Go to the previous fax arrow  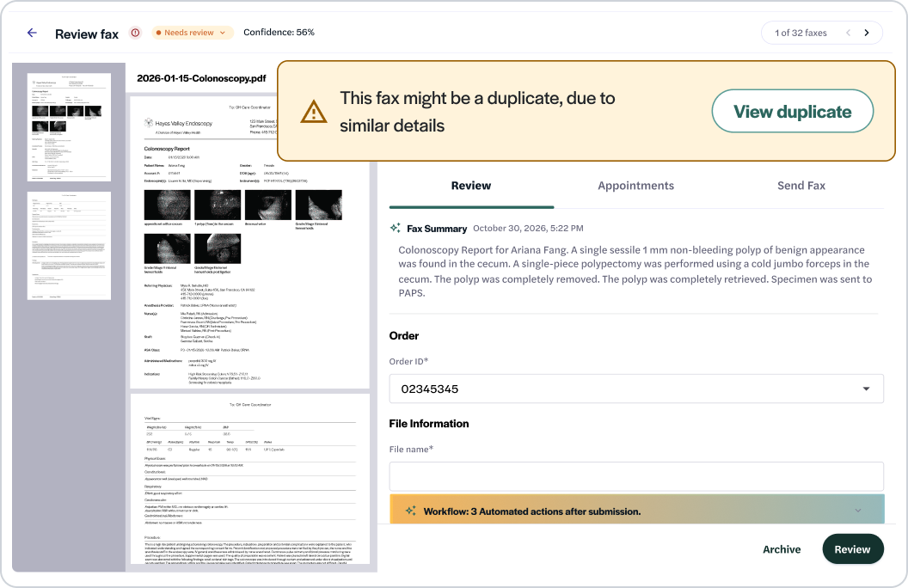pos(849,33)
